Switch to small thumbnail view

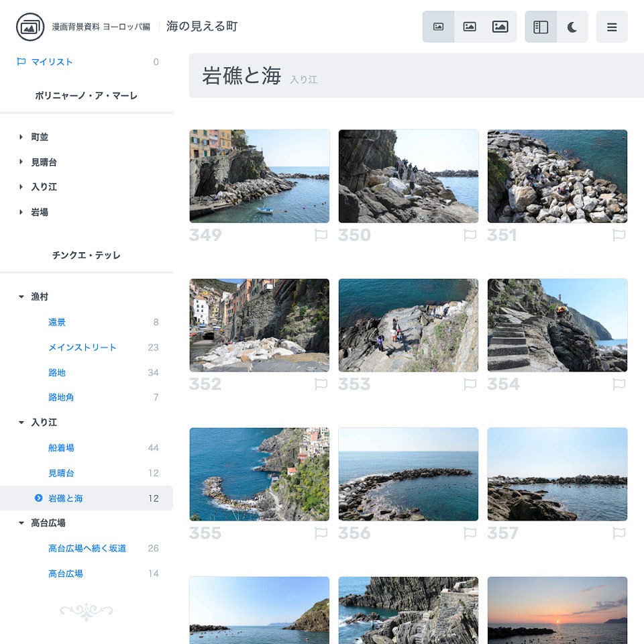pos(439,27)
